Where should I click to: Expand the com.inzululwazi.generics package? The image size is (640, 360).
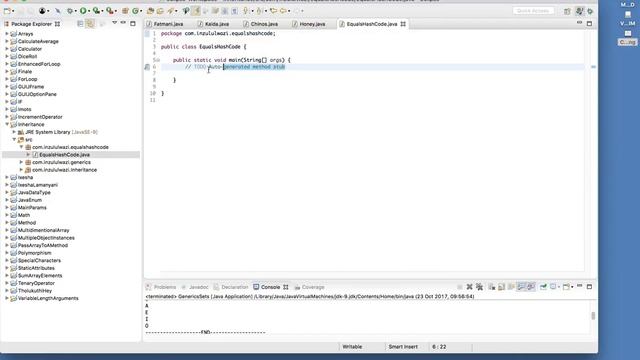(x=21, y=162)
